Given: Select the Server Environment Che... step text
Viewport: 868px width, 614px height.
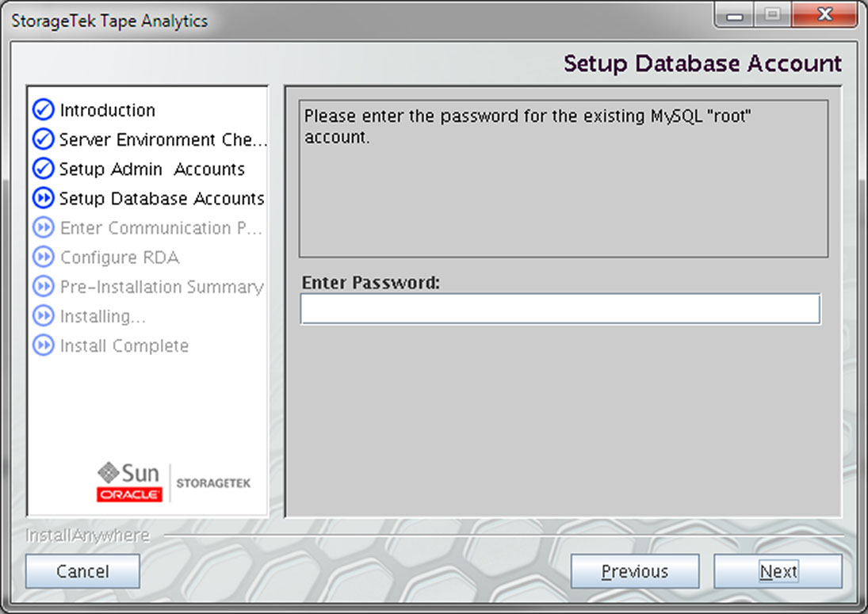Looking at the screenshot, I should point(163,139).
